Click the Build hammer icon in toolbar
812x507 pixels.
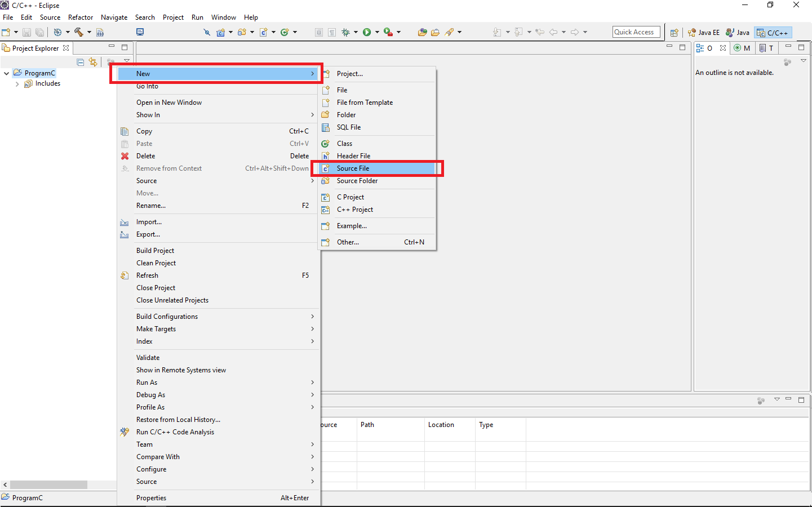click(x=78, y=32)
